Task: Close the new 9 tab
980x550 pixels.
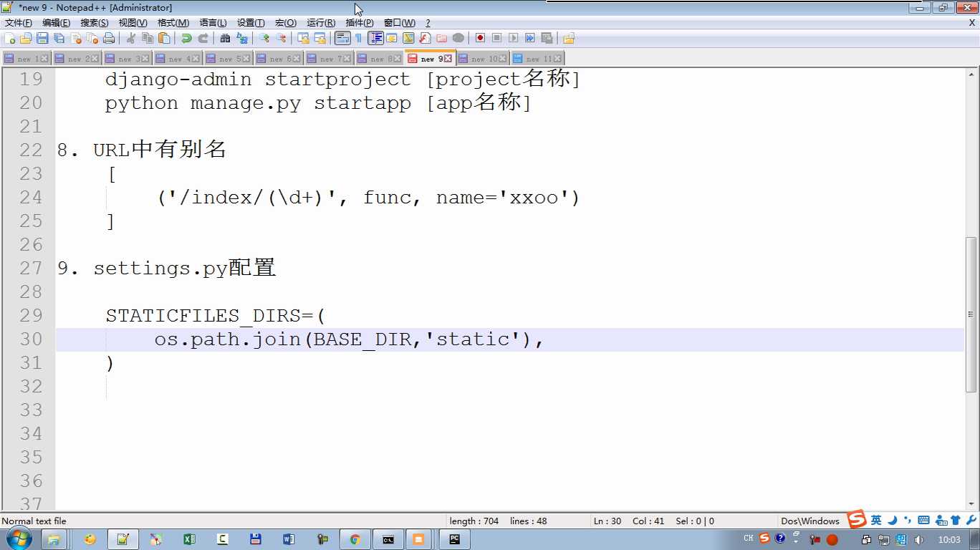Action: (x=448, y=59)
